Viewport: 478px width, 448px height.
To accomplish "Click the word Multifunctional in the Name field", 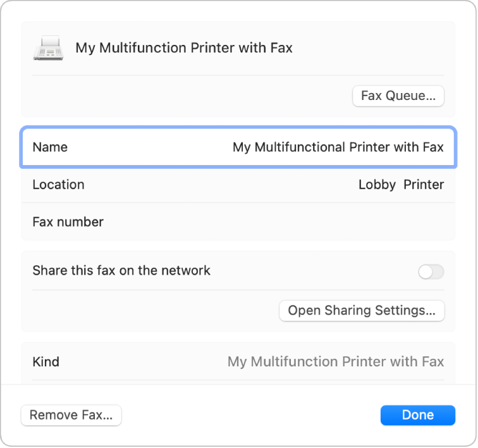I will [x=300, y=147].
